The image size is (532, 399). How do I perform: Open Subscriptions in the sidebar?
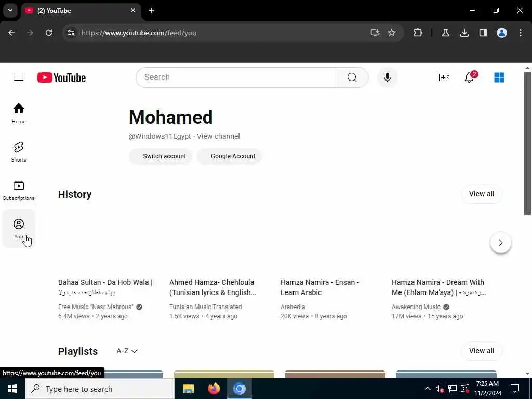click(19, 190)
